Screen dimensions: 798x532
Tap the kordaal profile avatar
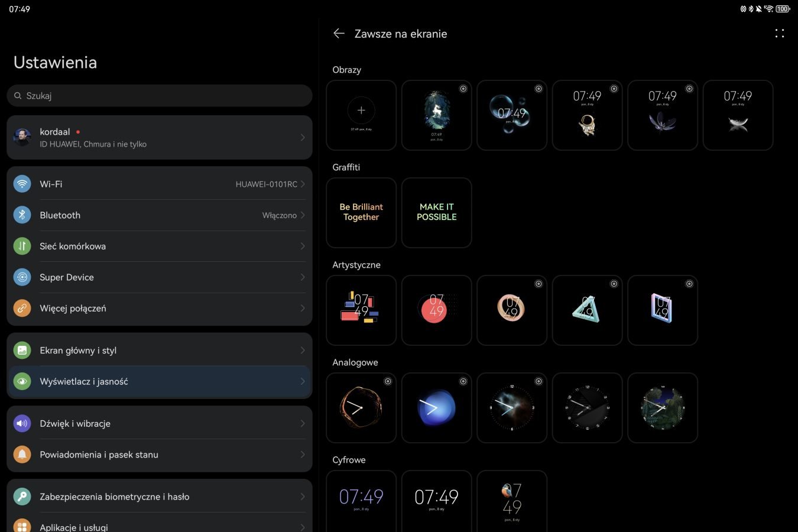[x=22, y=137]
